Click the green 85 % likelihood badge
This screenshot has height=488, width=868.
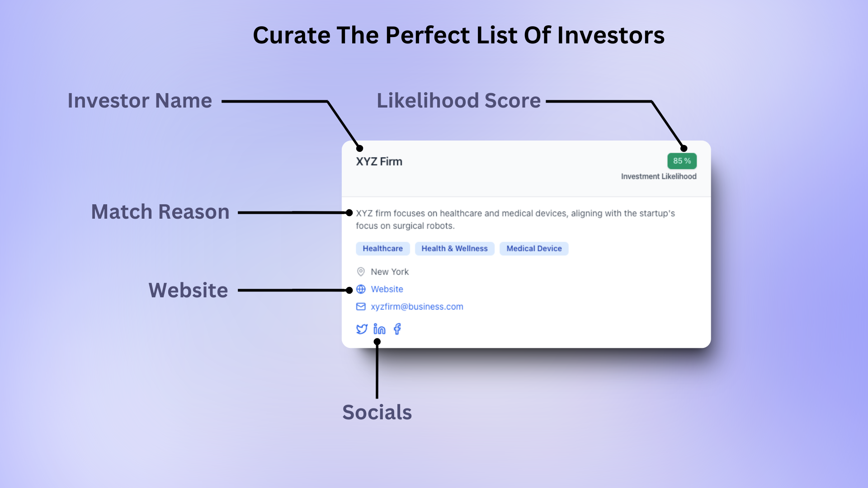(x=682, y=161)
